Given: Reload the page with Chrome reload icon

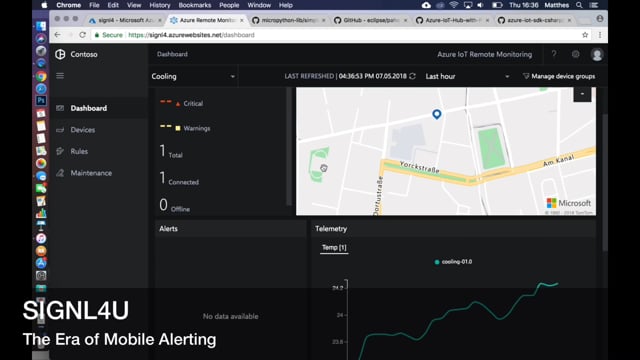Looking at the screenshot, I should [x=82, y=35].
